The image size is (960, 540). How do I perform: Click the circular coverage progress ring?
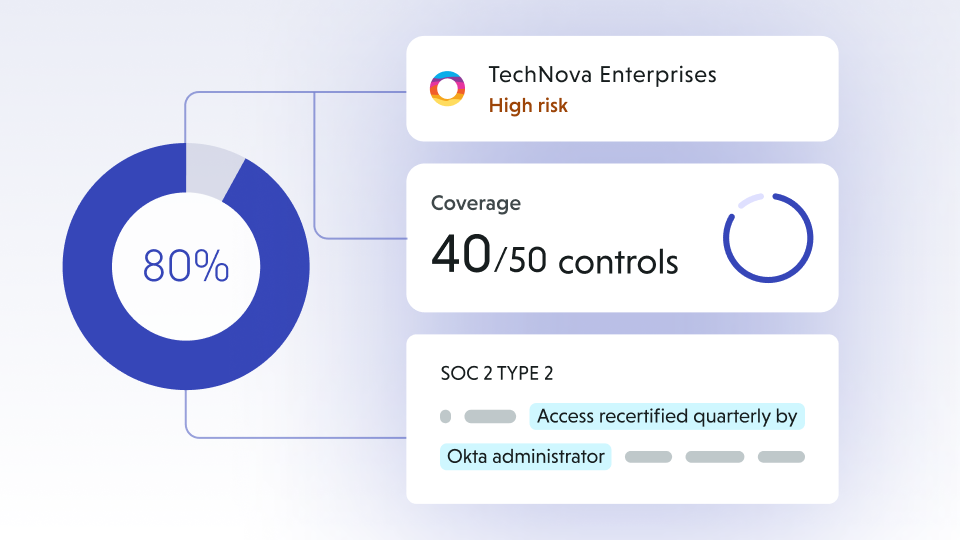[768, 238]
